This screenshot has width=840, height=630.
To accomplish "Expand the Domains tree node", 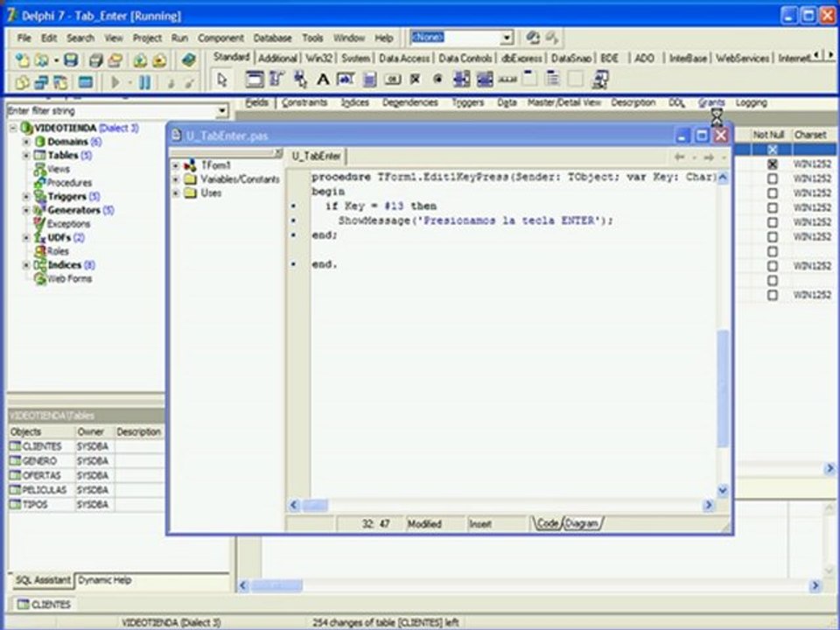I will point(26,142).
